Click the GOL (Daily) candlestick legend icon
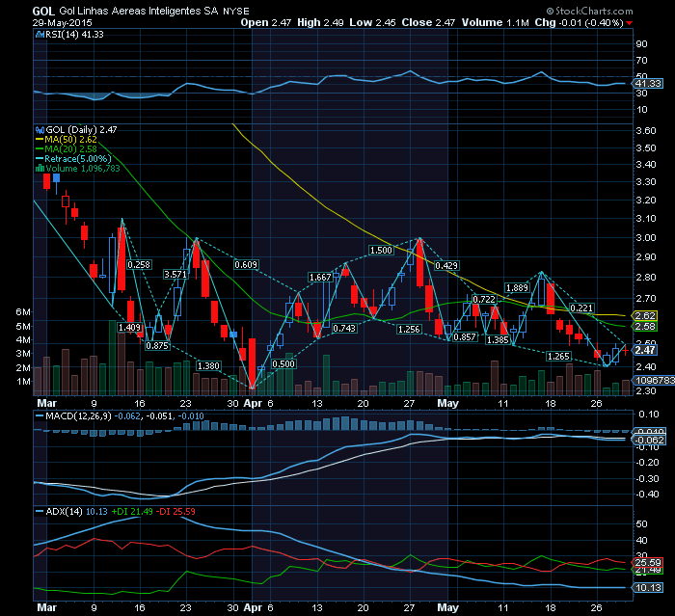Image resolution: width=675 pixels, height=616 pixels. [40, 129]
